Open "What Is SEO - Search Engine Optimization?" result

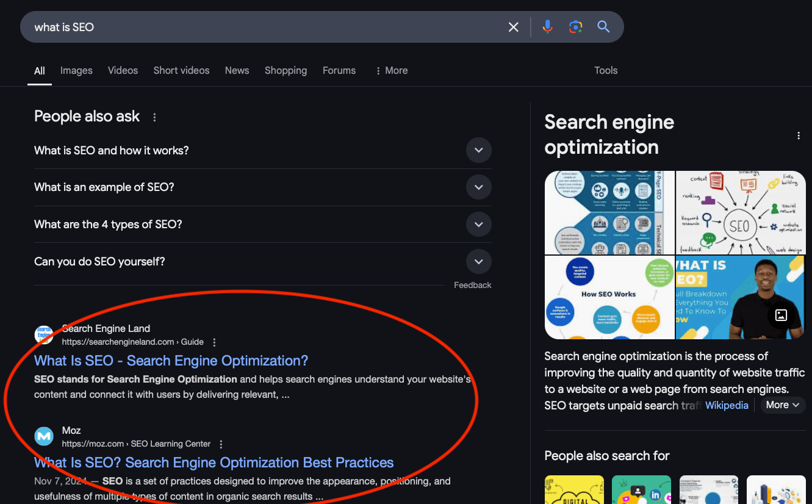tap(171, 361)
